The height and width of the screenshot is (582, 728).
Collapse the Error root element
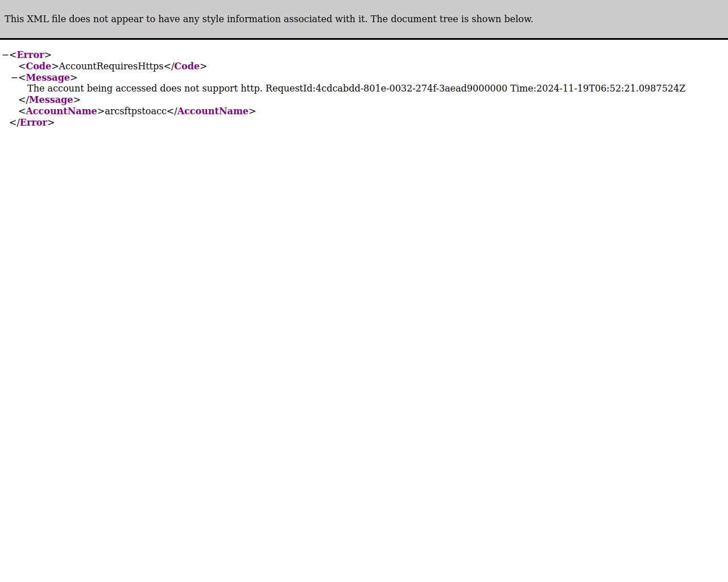click(x=5, y=55)
